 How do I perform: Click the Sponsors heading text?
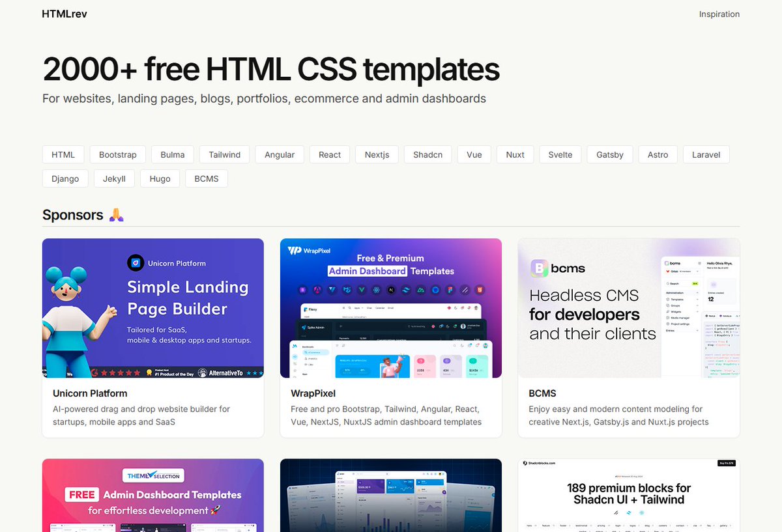coord(73,215)
